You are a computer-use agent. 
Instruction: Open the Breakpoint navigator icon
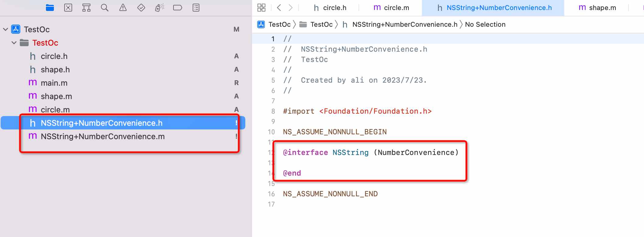click(x=177, y=8)
